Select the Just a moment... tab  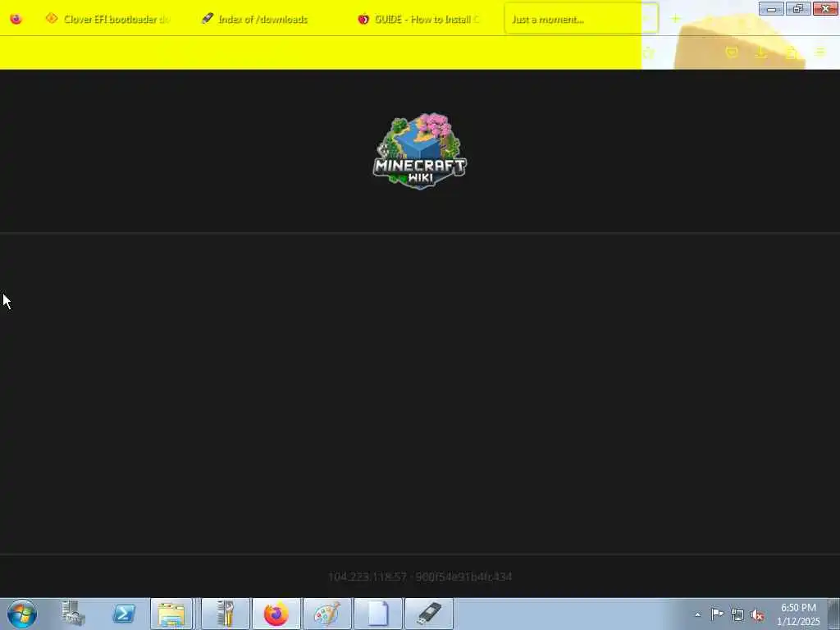point(582,20)
